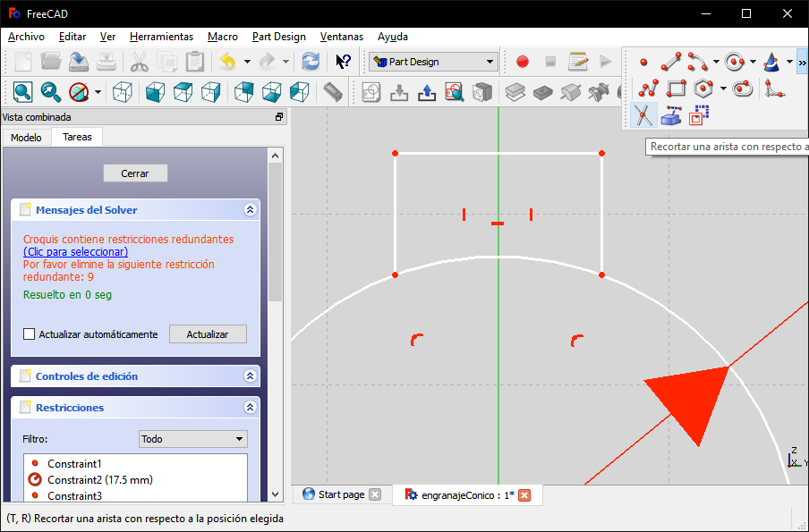Switch to the Modelo tab

point(26,138)
